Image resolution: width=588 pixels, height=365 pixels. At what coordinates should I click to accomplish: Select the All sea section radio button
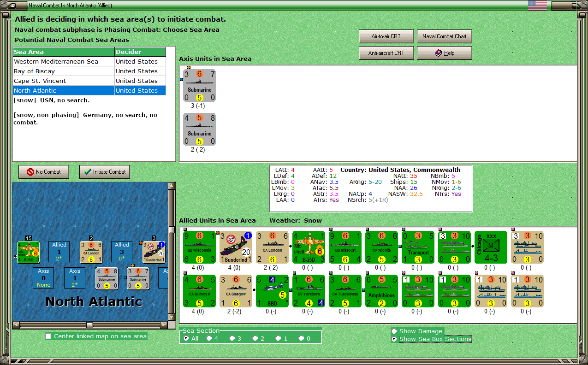[x=186, y=338]
